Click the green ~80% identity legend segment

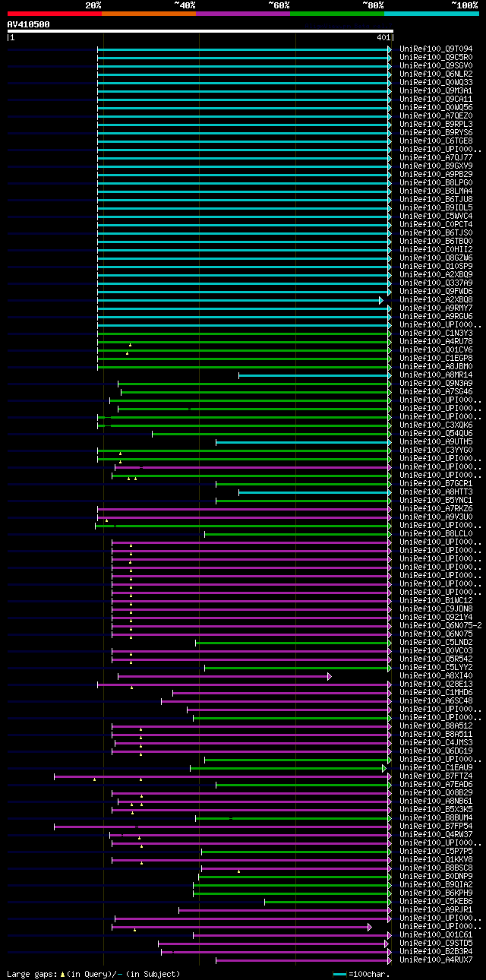click(337, 14)
